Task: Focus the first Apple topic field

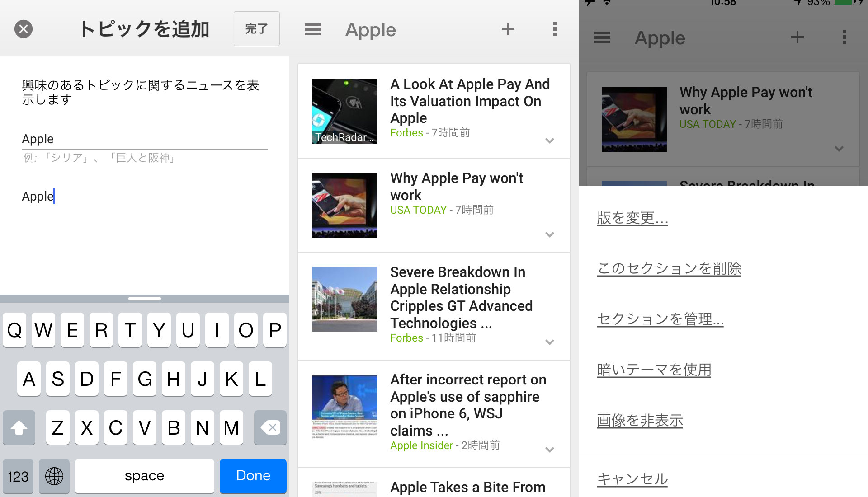Action: 145,139
